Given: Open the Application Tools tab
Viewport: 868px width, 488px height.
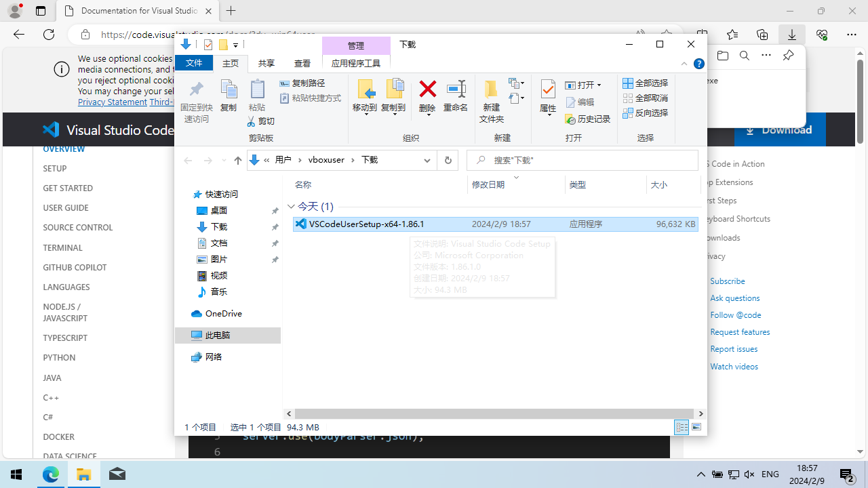Looking at the screenshot, I should click(x=356, y=63).
